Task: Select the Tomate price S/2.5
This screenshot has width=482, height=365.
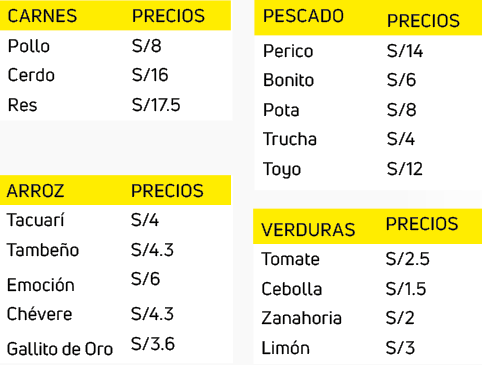Action: pos(408,259)
